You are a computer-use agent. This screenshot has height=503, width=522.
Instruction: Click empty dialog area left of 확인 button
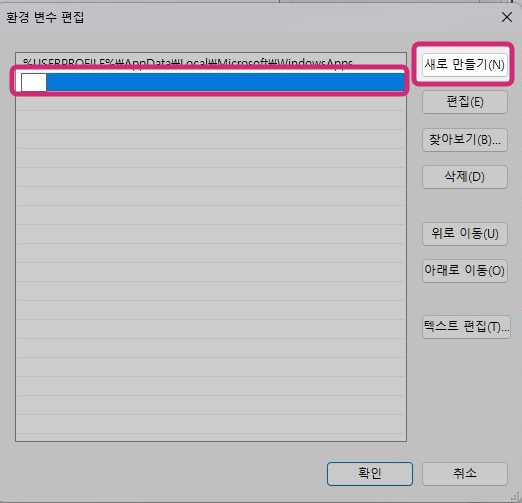[167, 473]
